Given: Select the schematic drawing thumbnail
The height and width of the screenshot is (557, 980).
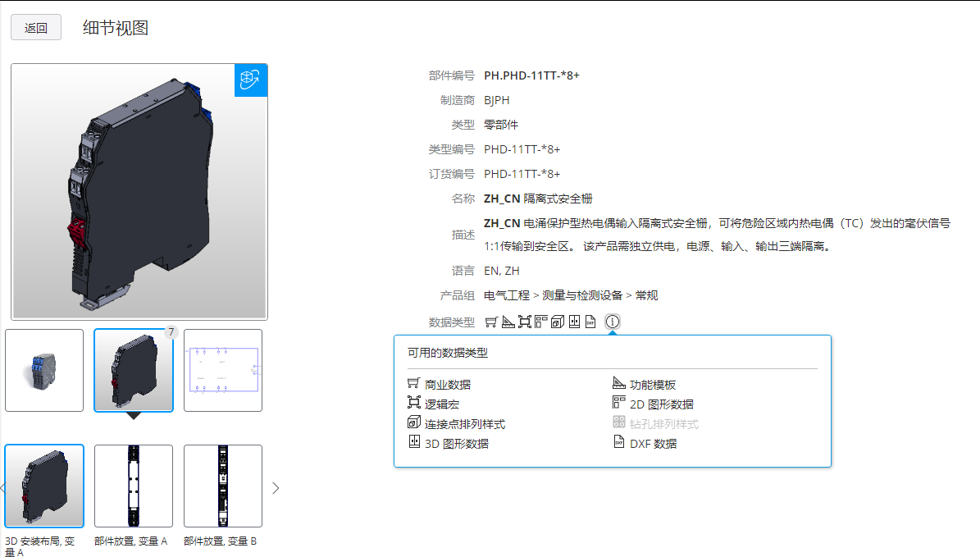Looking at the screenshot, I should point(223,370).
